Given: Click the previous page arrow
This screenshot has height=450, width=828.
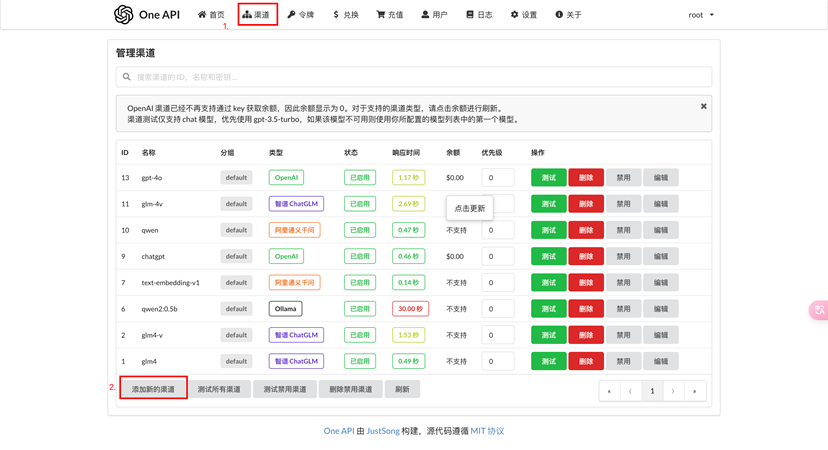Looking at the screenshot, I should coord(630,391).
